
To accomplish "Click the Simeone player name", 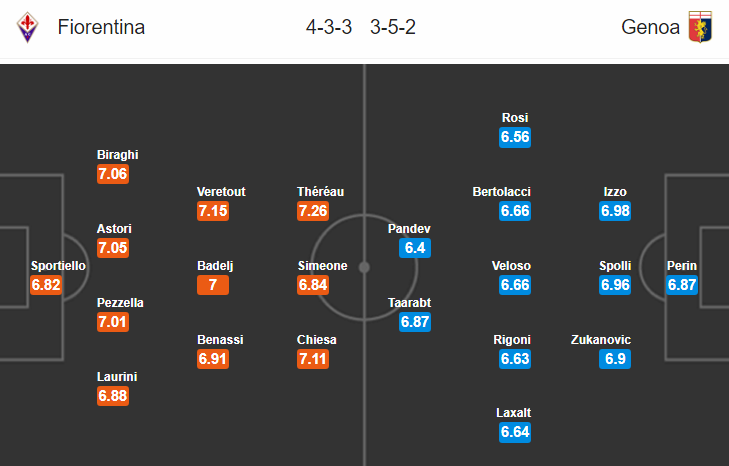I will click(x=323, y=266).
